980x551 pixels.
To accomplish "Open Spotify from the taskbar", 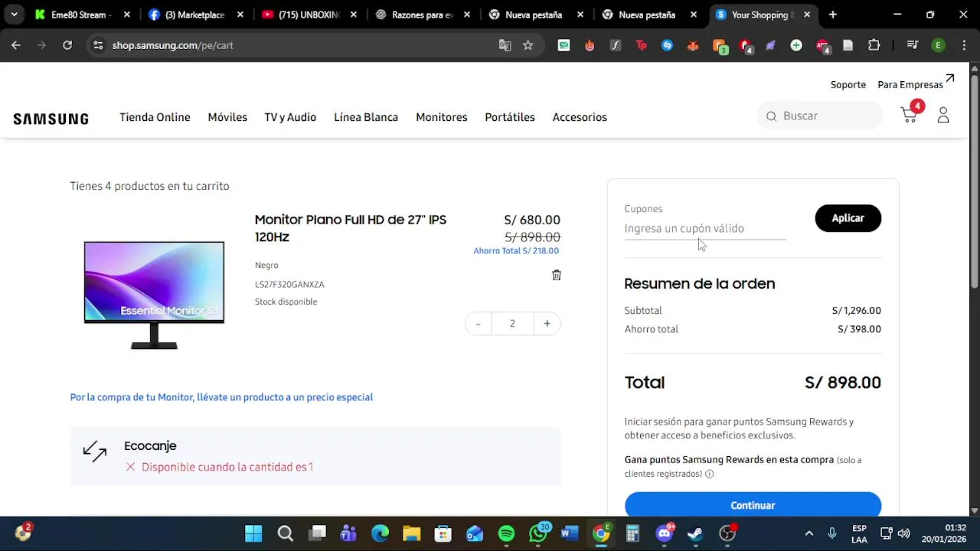I will (x=506, y=533).
